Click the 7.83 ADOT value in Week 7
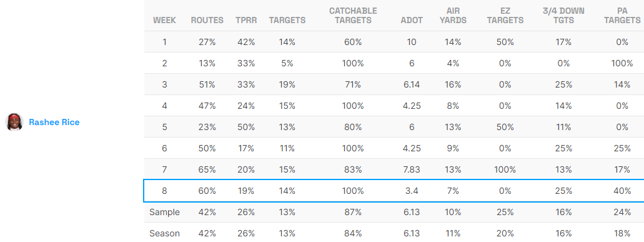 coord(412,169)
